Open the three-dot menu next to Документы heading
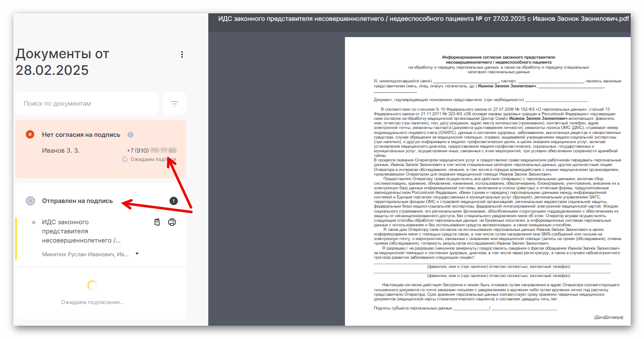 [182, 54]
